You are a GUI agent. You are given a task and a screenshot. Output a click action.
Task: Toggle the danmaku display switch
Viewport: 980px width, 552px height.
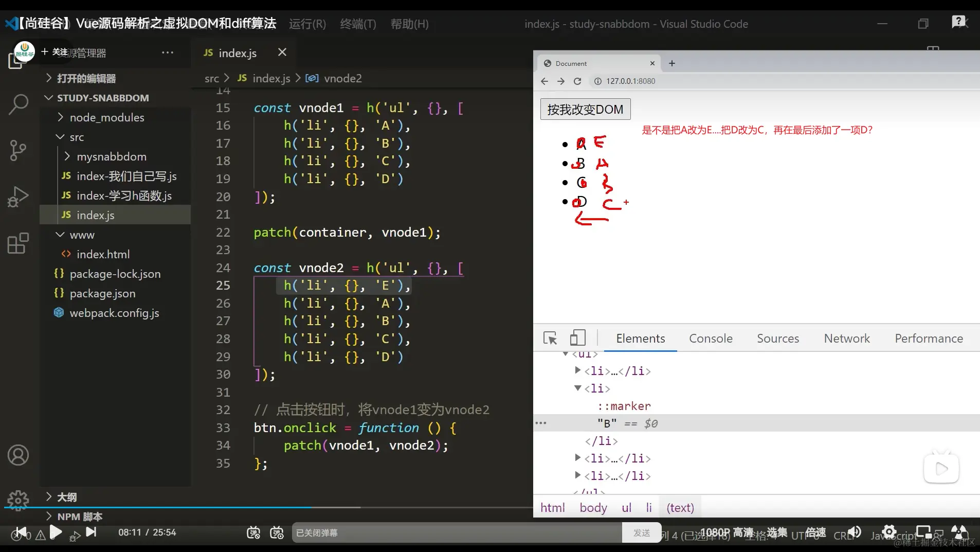pos(253,533)
